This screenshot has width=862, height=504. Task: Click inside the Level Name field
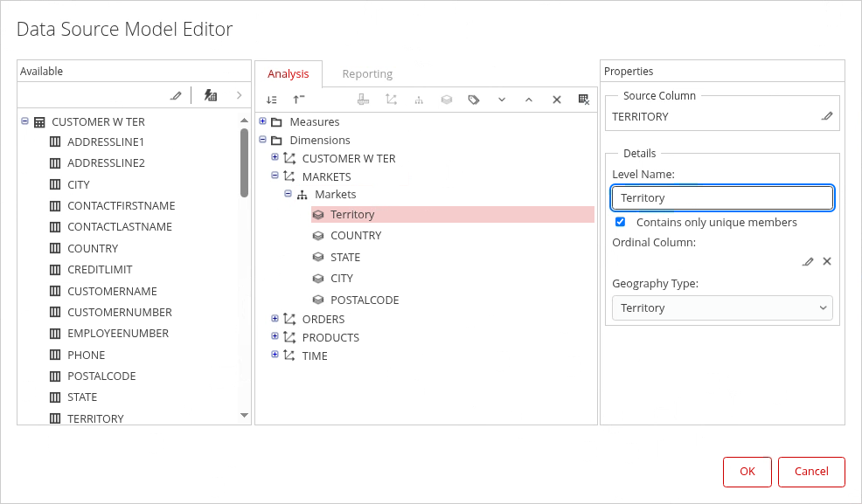(x=722, y=198)
